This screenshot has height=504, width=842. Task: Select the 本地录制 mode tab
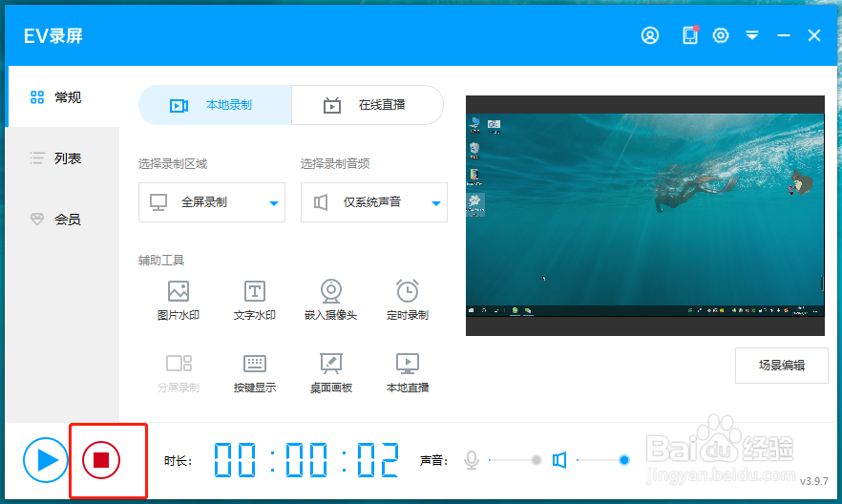point(215,105)
